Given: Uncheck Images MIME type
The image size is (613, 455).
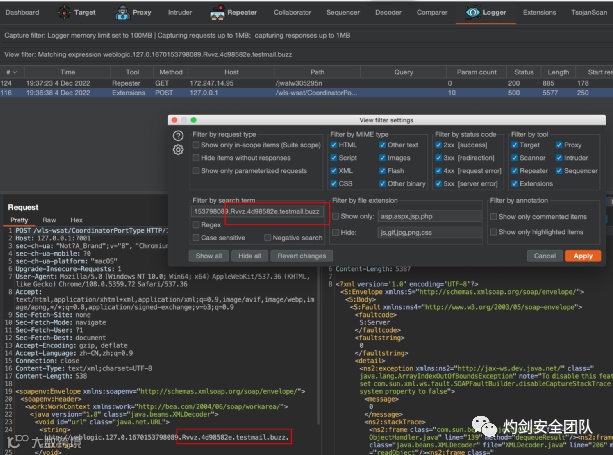Looking at the screenshot, I should click(382, 158).
